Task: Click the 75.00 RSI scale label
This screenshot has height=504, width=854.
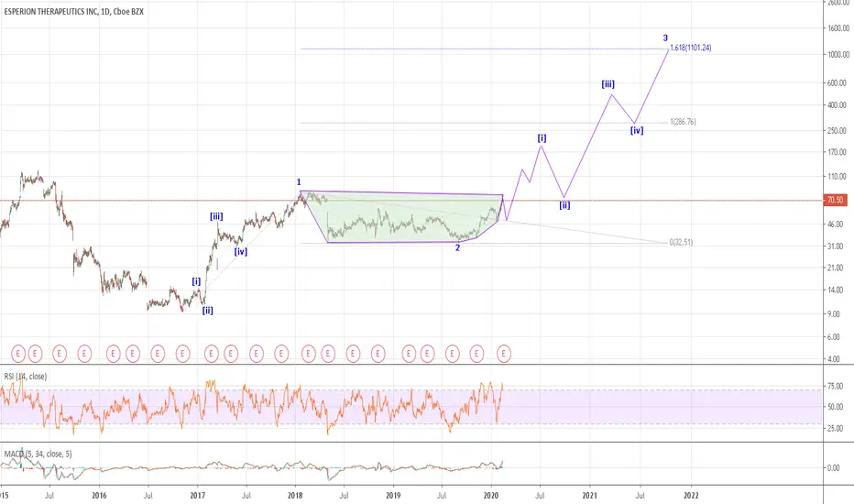Action: 836,387
